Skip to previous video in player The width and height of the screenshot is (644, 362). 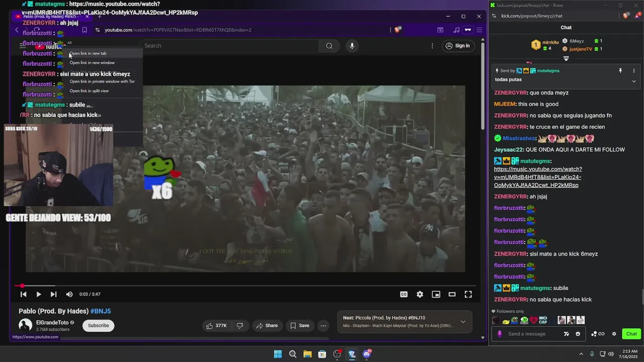23,294
